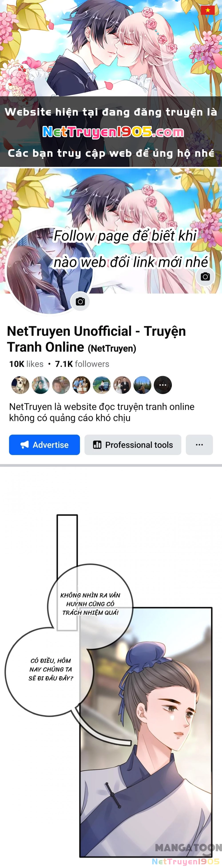Viewport: 222px width, 868px height.
Task: Click the dog avatar follower icon
Action: 20,385
